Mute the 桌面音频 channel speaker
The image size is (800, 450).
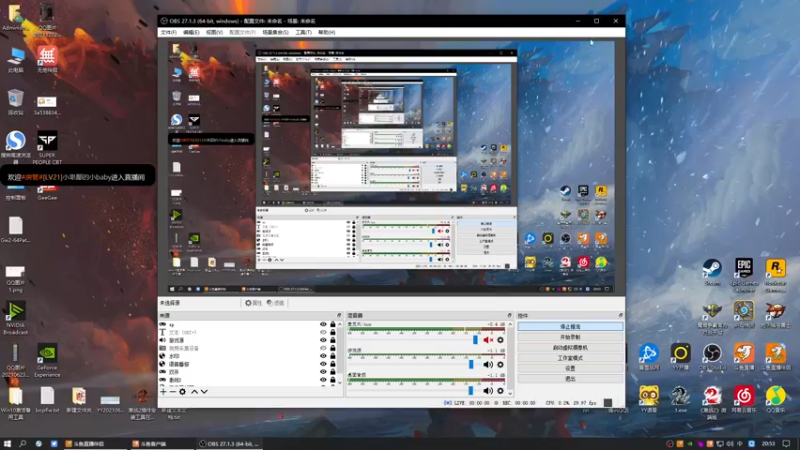[488, 391]
